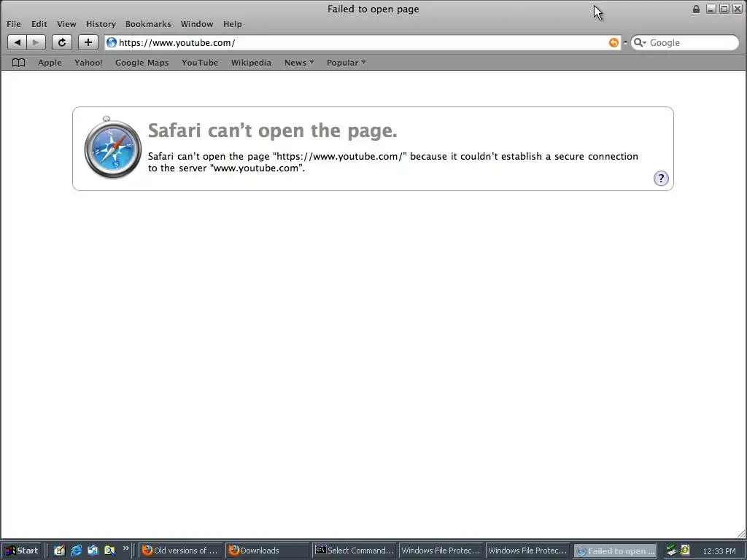Click the globe site icon in address bar
The width and height of the screenshot is (747, 560).
(112, 42)
